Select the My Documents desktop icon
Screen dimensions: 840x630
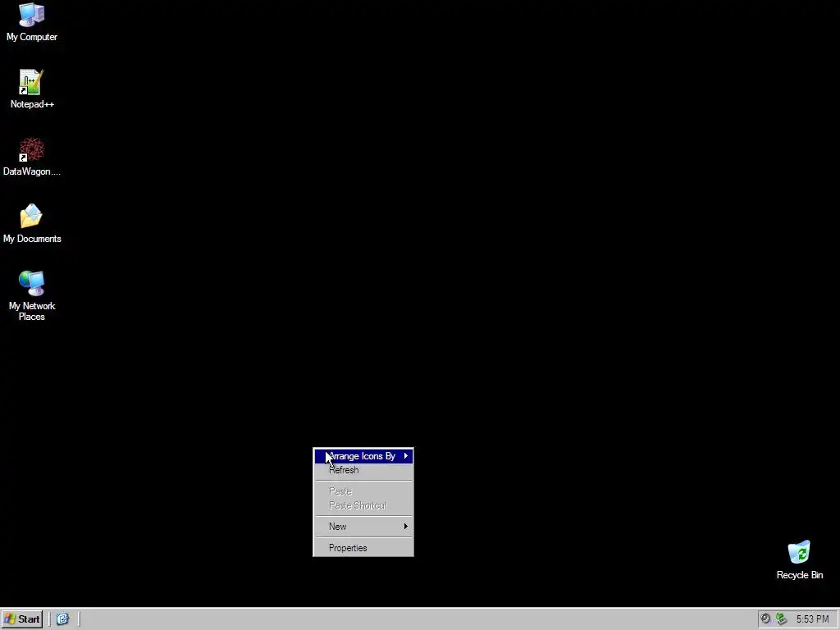pyautogui.click(x=31, y=217)
